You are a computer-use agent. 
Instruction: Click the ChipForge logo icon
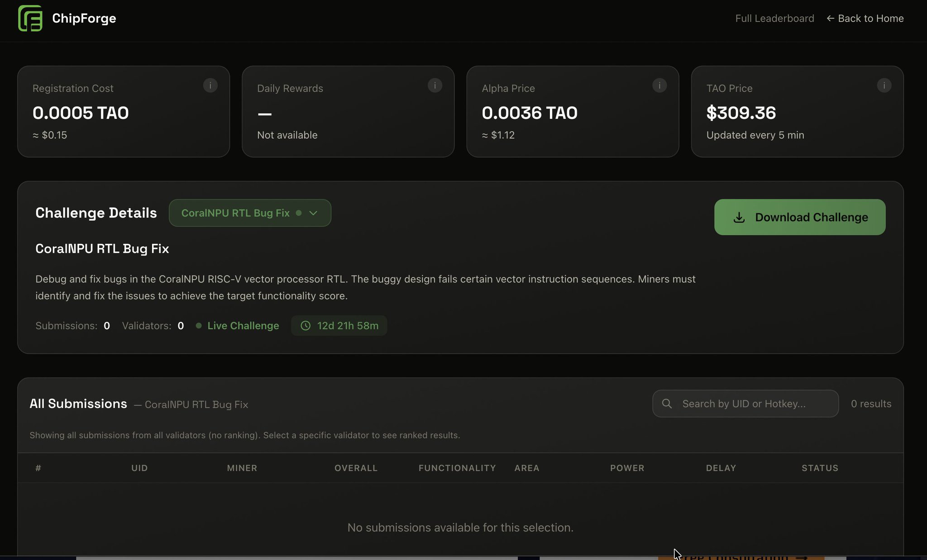(x=30, y=18)
